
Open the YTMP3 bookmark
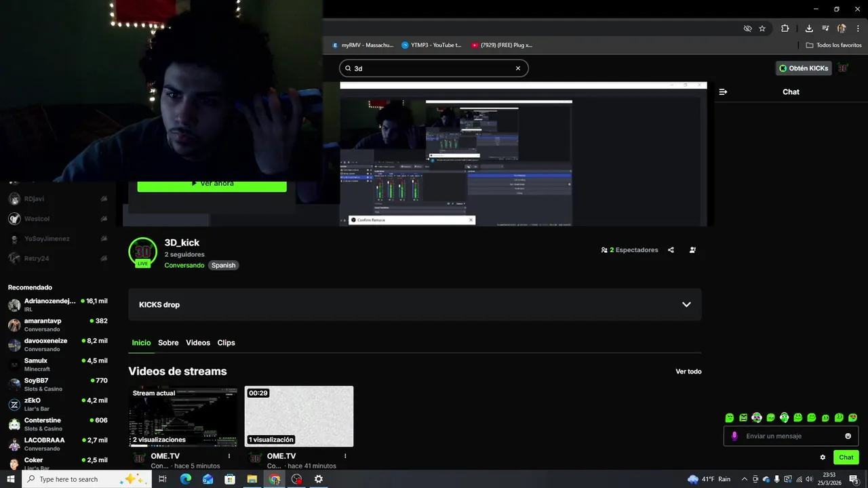tap(431, 45)
